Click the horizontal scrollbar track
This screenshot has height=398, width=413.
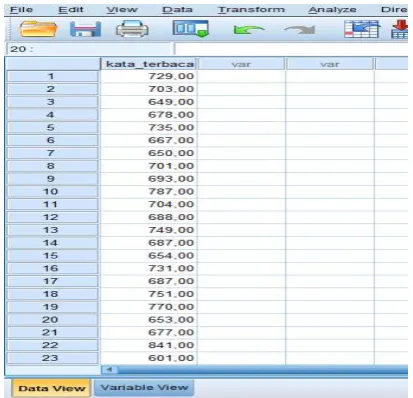coord(263,370)
